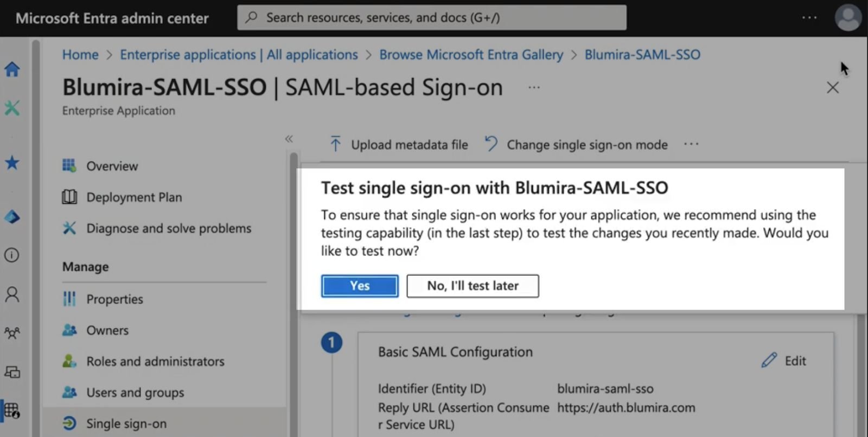Click the Owners people icon
868x437 pixels.
click(x=69, y=330)
